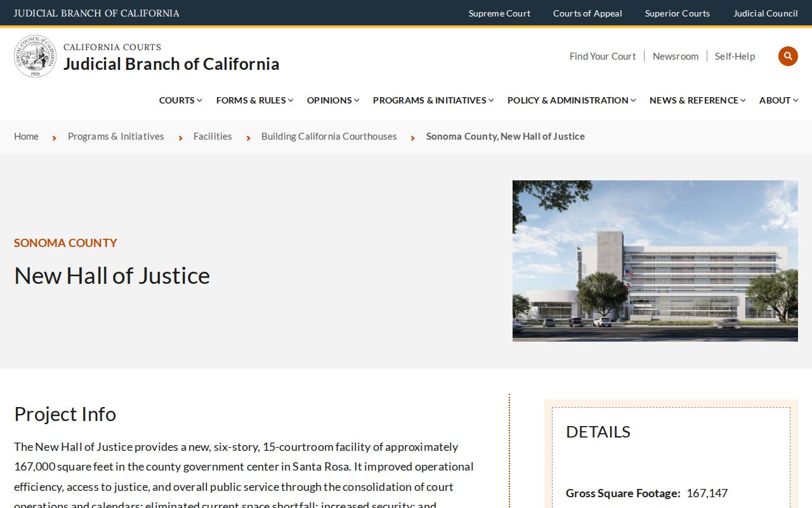Open the POLICY & ADMINISTRATION menu item
The height and width of the screenshot is (508, 812).
(x=568, y=100)
